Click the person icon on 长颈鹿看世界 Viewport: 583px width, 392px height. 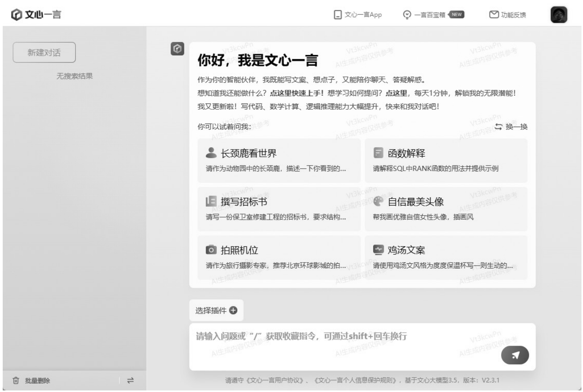211,153
